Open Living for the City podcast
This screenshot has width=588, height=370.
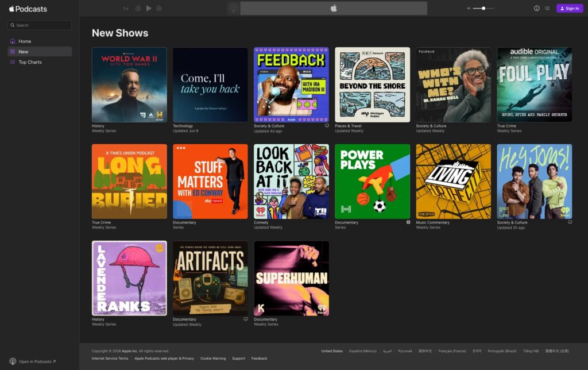click(x=454, y=181)
